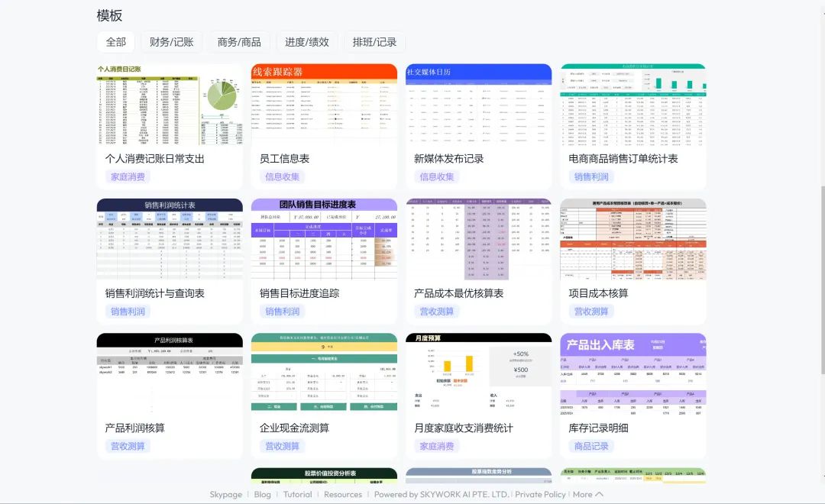Select the 全部 filter tab

pos(115,42)
